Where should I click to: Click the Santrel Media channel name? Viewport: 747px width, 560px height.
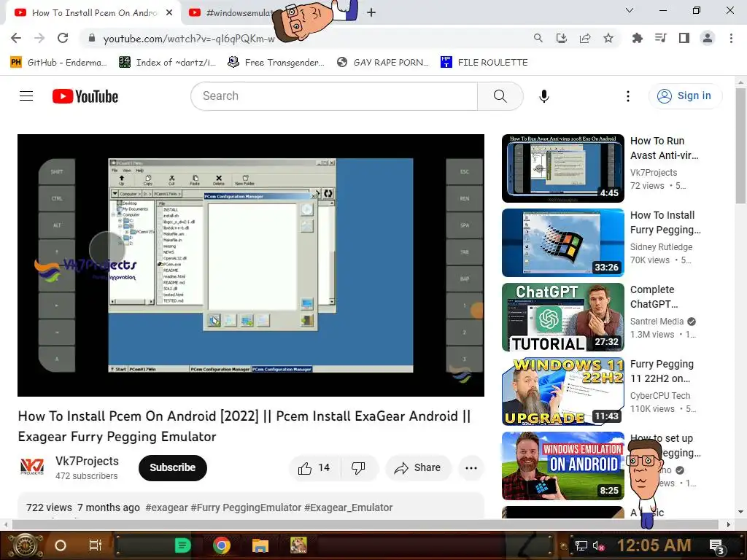point(657,322)
